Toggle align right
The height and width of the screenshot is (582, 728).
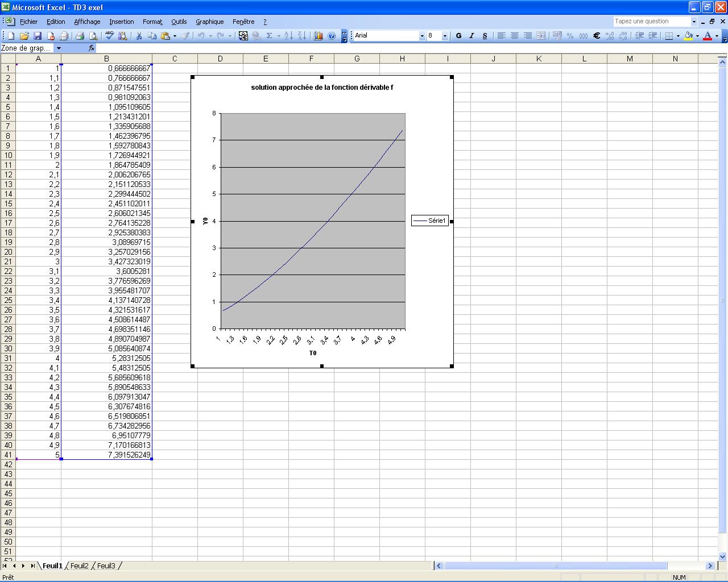(x=527, y=36)
